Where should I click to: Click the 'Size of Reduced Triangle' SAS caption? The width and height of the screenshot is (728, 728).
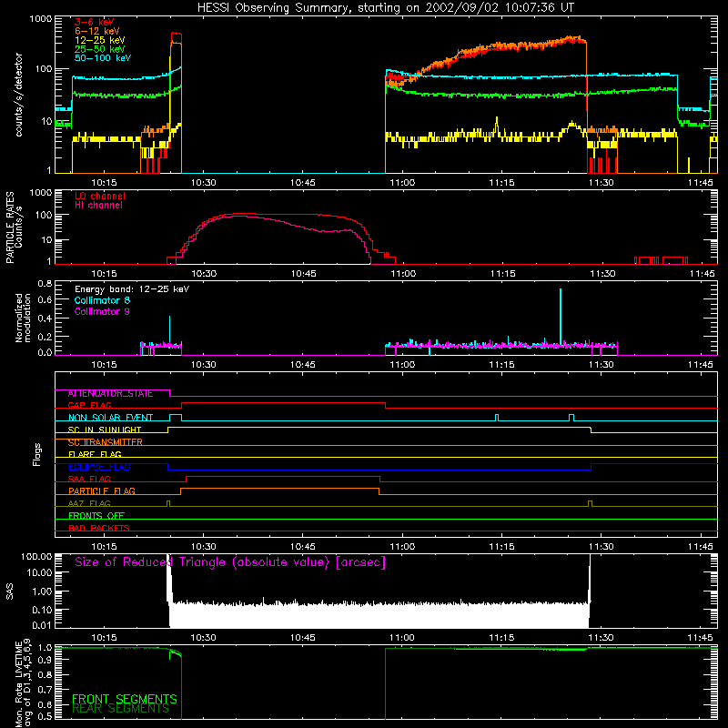(x=230, y=562)
